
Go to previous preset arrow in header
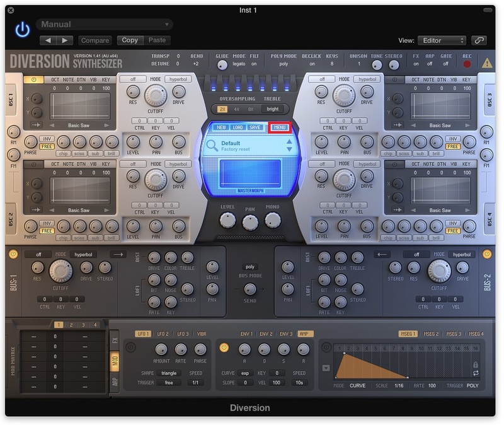48,40
